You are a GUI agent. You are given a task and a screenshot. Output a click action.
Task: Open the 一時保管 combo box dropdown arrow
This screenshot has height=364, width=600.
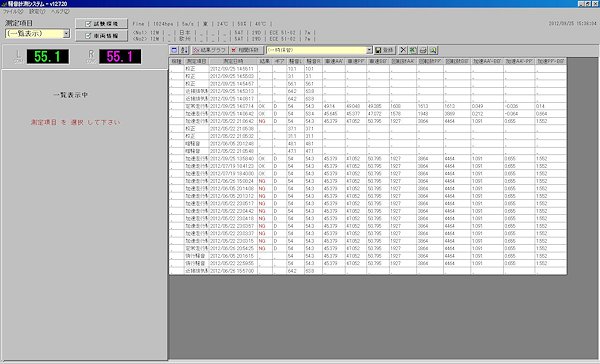(369, 50)
